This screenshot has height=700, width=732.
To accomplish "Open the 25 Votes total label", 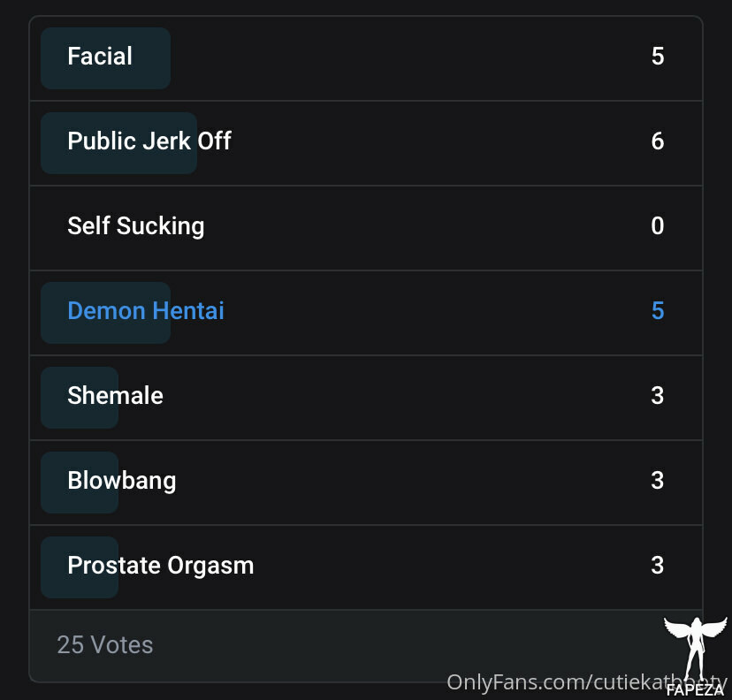I will point(105,645).
